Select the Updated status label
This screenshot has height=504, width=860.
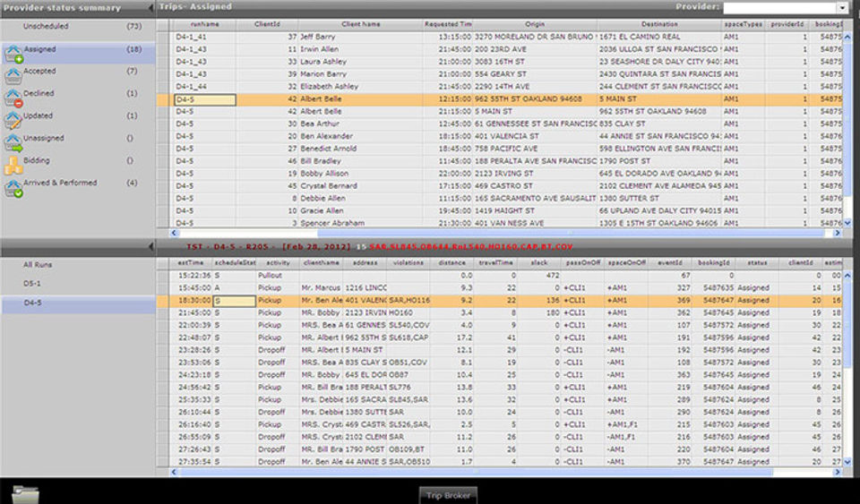point(38,116)
